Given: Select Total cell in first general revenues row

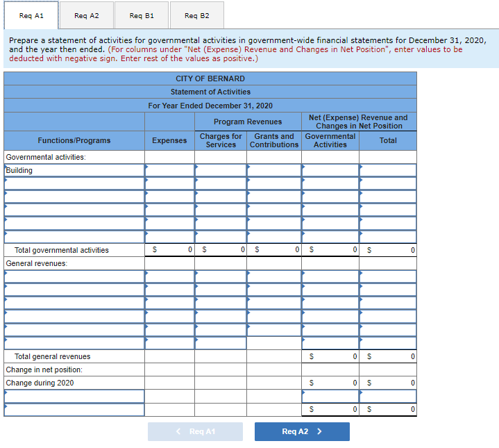Looking at the screenshot, I should 388,276.
